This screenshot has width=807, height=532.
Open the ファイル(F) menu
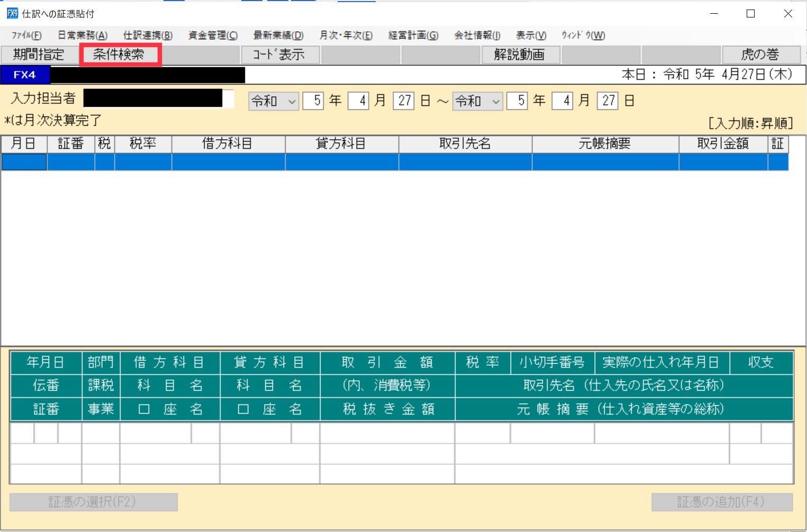tap(26, 35)
